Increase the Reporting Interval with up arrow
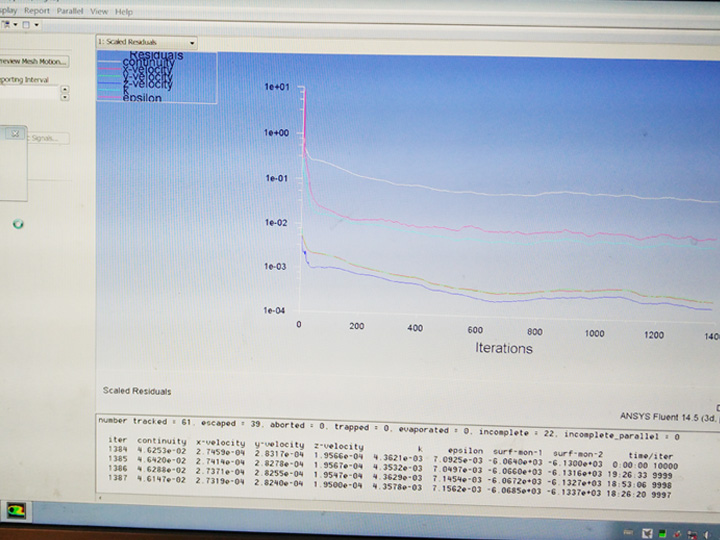 [x=65, y=89]
